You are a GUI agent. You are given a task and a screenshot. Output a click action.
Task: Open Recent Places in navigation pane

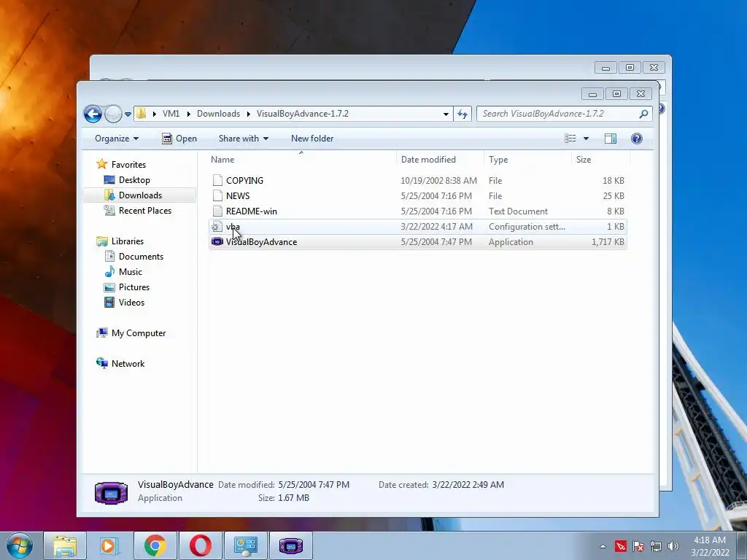click(x=145, y=211)
